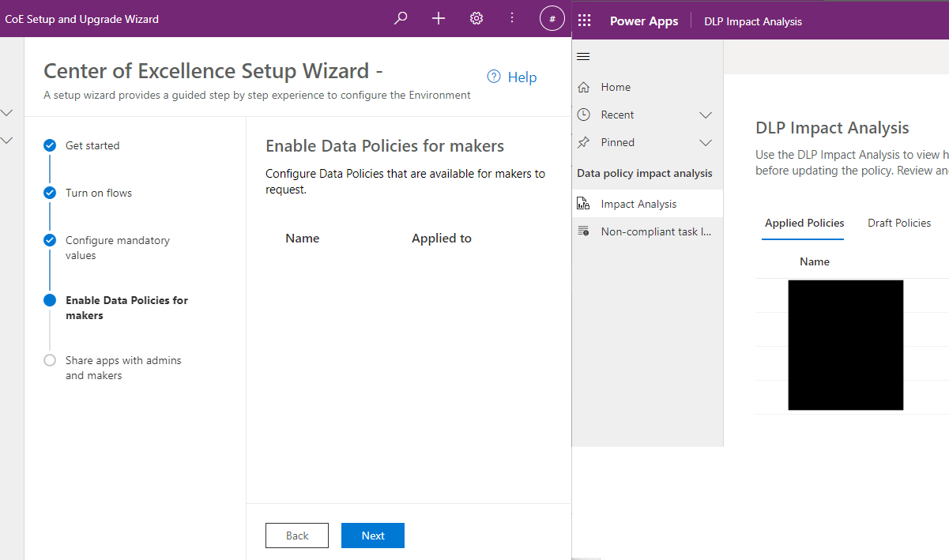Click the # environment badge icon
This screenshot has width=949, height=560.
pyautogui.click(x=552, y=17)
